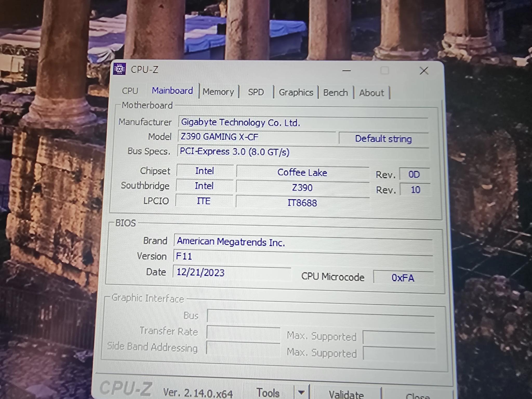Image resolution: width=532 pixels, height=399 pixels.
Task: Open the Graphics tab
Action: tap(296, 92)
